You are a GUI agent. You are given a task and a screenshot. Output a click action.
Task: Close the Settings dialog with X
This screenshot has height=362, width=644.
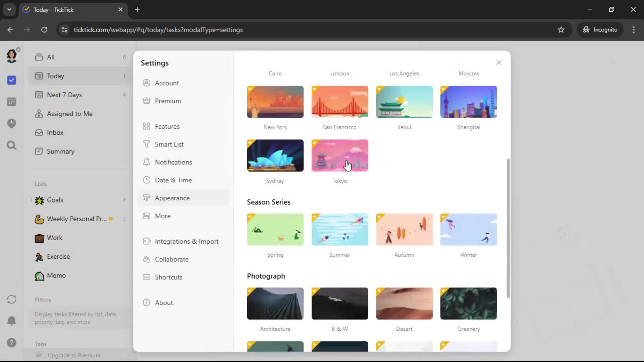pos(499,63)
